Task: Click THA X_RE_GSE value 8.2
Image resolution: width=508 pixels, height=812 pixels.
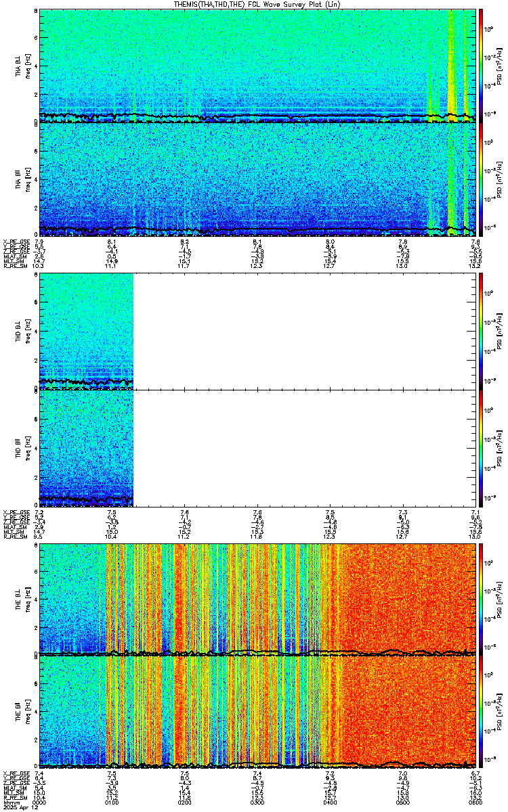Action: [x=184, y=241]
